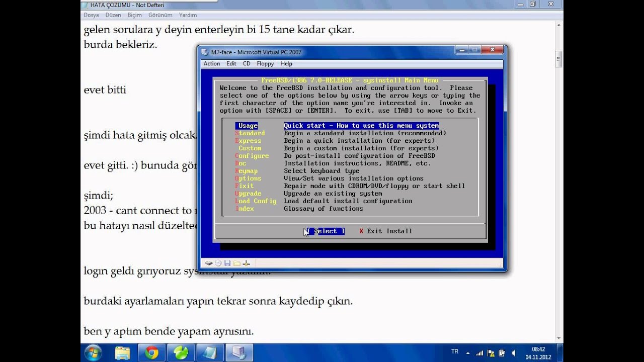Click the taskbar clock showing 08:42

click(538, 352)
